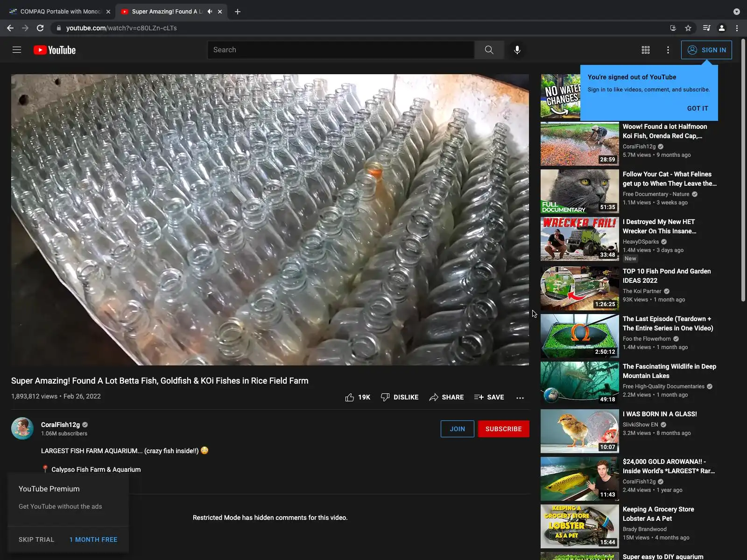Open $24,000 GOLD AROWANA thumbnail
Viewport: 747px width, 560px height.
pos(580,479)
